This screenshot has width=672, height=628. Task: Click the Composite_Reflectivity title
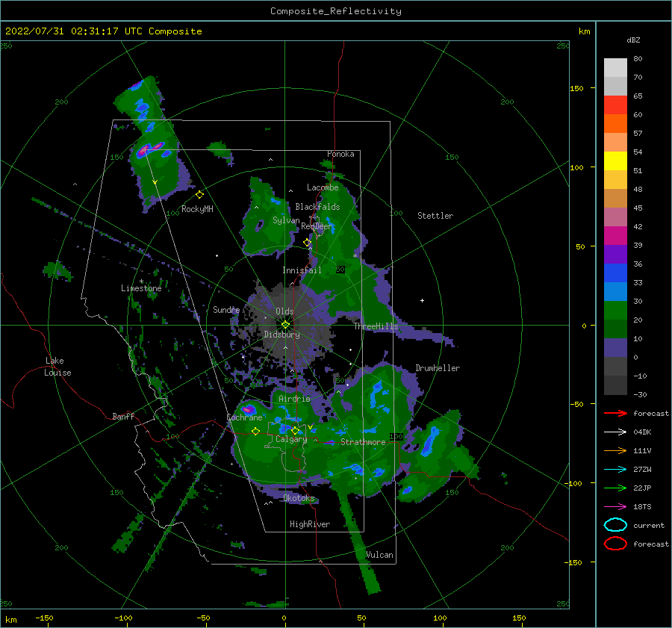pos(336,11)
